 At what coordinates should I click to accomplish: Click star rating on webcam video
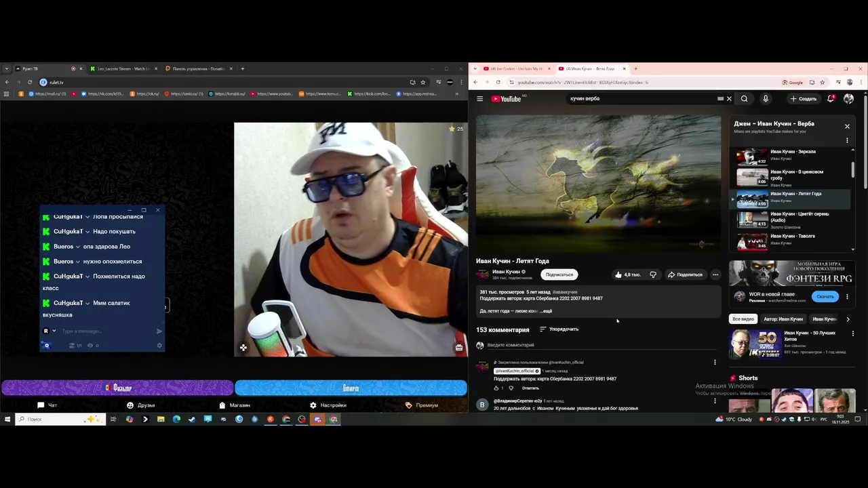tap(456, 129)
